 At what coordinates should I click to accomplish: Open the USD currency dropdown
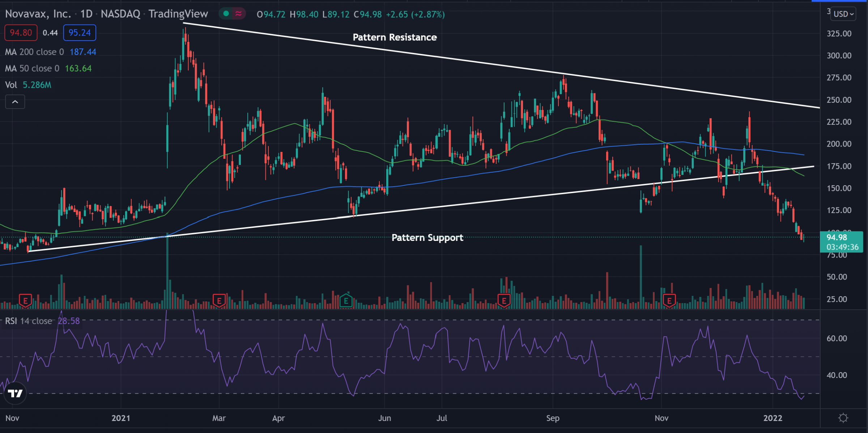click(x=844, y=14)
